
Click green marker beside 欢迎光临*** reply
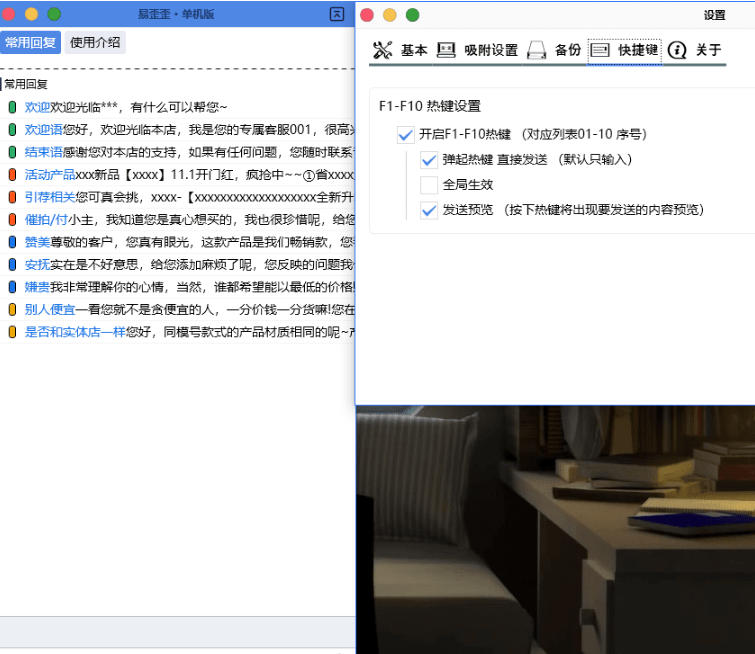[13, 107]
